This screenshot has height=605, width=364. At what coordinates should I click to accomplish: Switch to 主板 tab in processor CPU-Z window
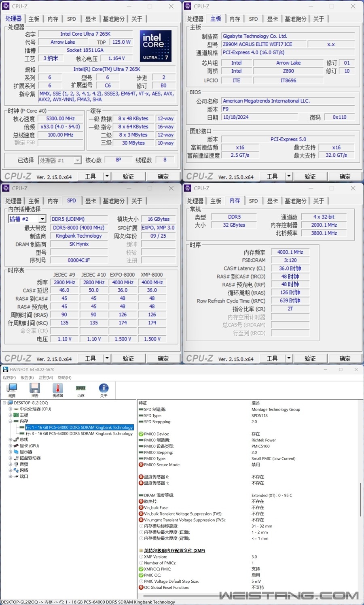[x=34, y=19]
